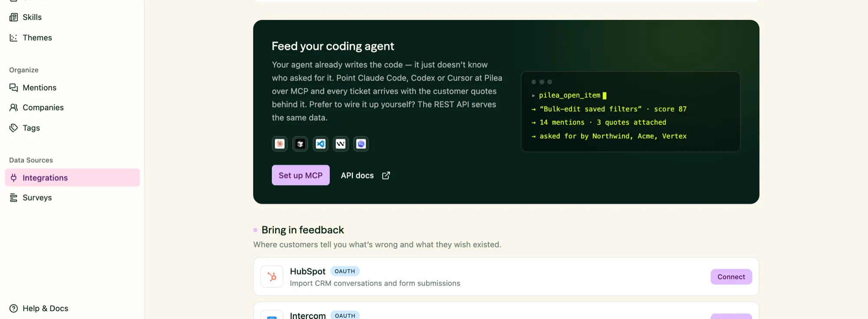Viewport: 868px width, 319px height.
Task: Open the Mentions page
Action: click(x=72, y=88)
